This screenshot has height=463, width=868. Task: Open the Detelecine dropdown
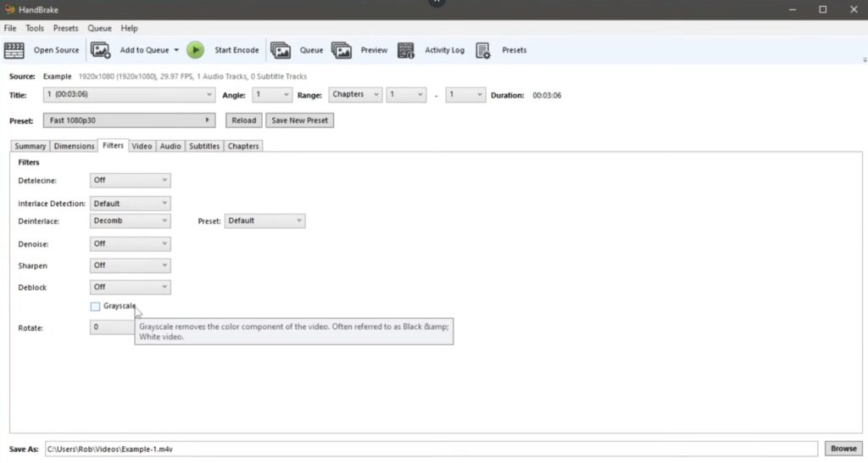pyautogui.click(x=130, y=180)
